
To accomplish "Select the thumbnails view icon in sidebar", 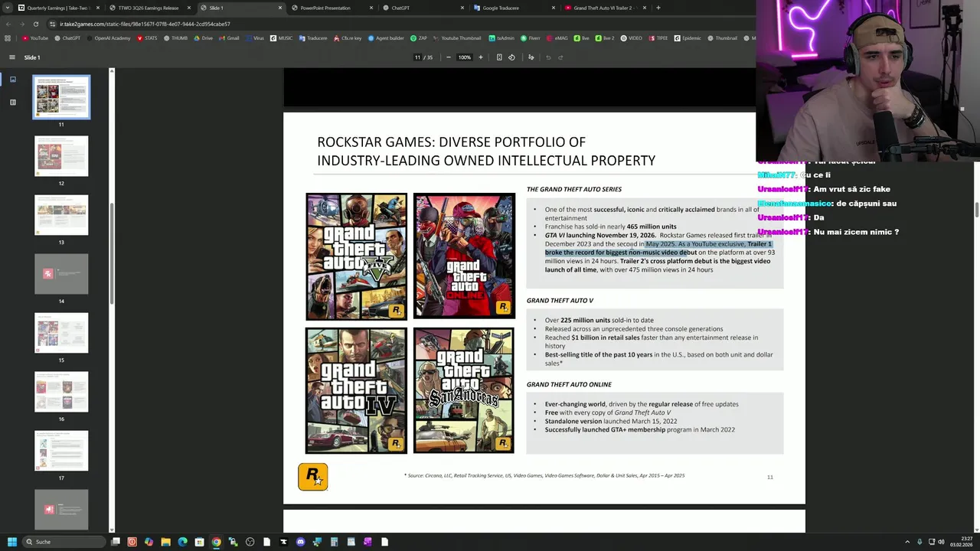I will click(12, 79).
